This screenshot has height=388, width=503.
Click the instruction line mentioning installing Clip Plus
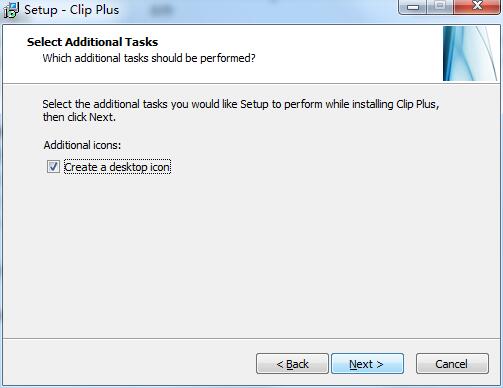point(241,104)
